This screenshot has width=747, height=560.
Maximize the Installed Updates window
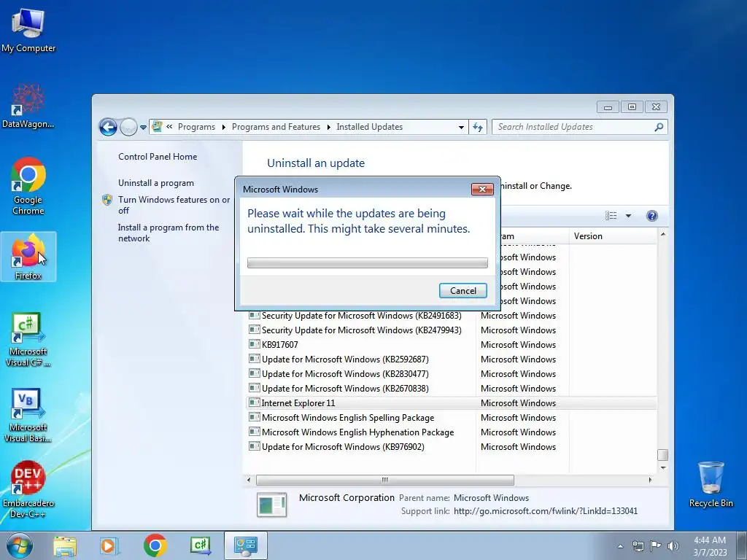tap(632, 107)
